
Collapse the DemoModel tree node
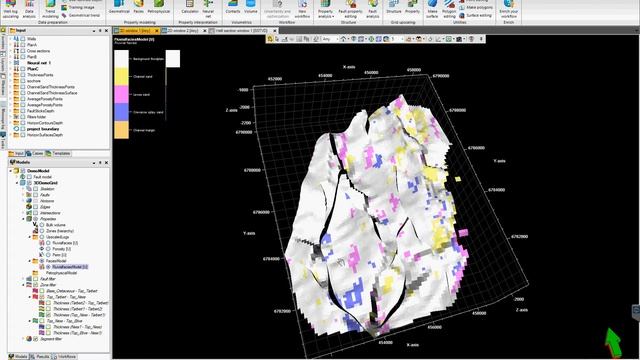[11, 171]
